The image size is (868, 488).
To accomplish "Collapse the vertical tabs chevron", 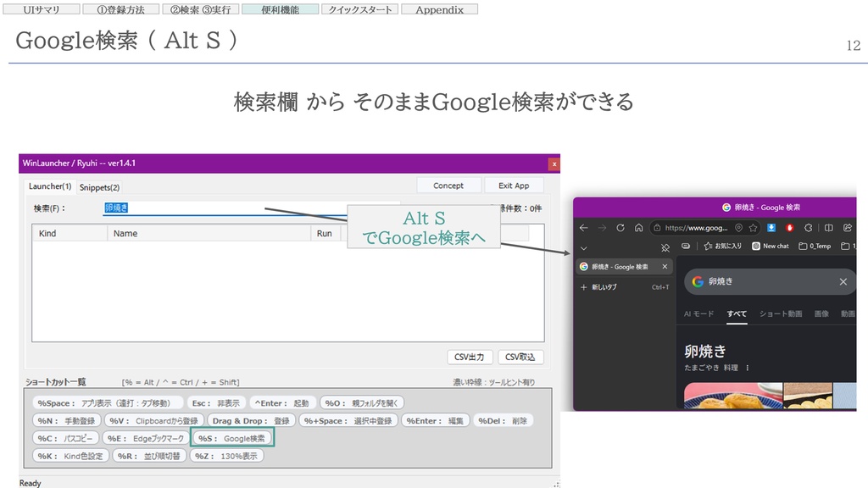I will [583, 248].
